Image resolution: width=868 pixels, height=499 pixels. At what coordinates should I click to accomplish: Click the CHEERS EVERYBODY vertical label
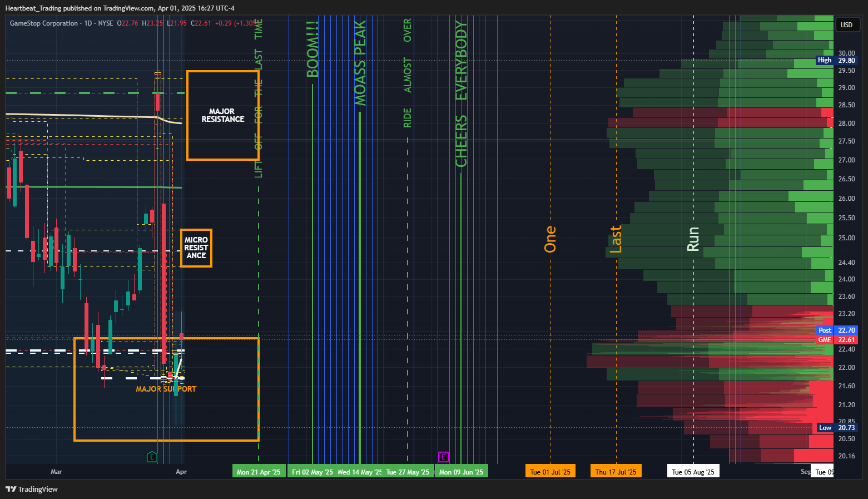click(x=461, y=93)
